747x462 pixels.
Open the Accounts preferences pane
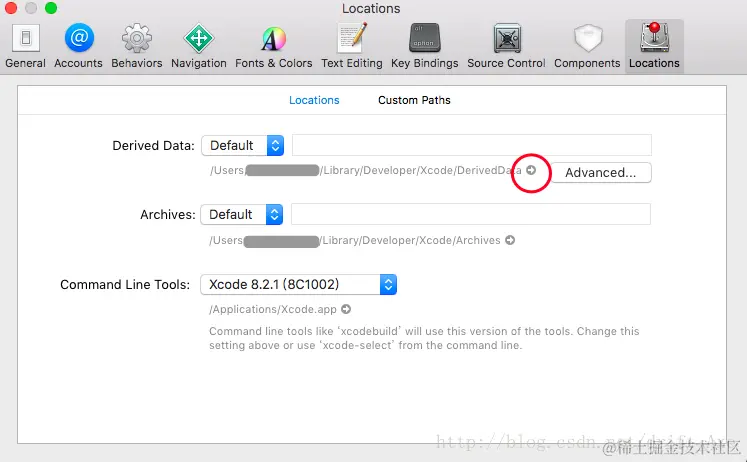click(x=79, y=47)
